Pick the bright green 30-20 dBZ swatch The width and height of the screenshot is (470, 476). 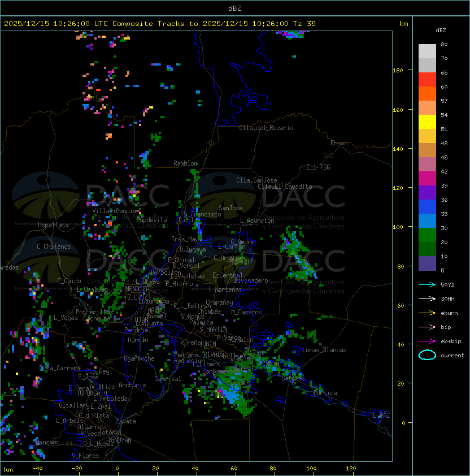(427, 235)
